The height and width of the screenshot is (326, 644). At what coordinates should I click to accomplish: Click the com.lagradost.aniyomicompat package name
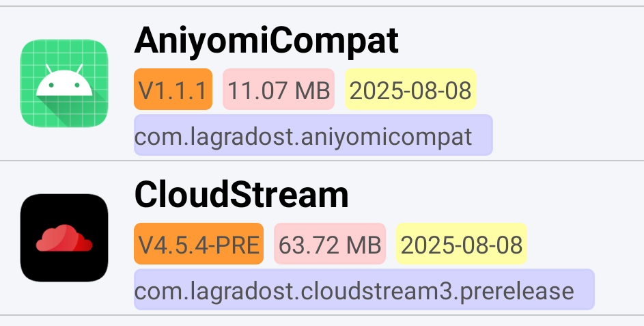click(x=313, y=135)
